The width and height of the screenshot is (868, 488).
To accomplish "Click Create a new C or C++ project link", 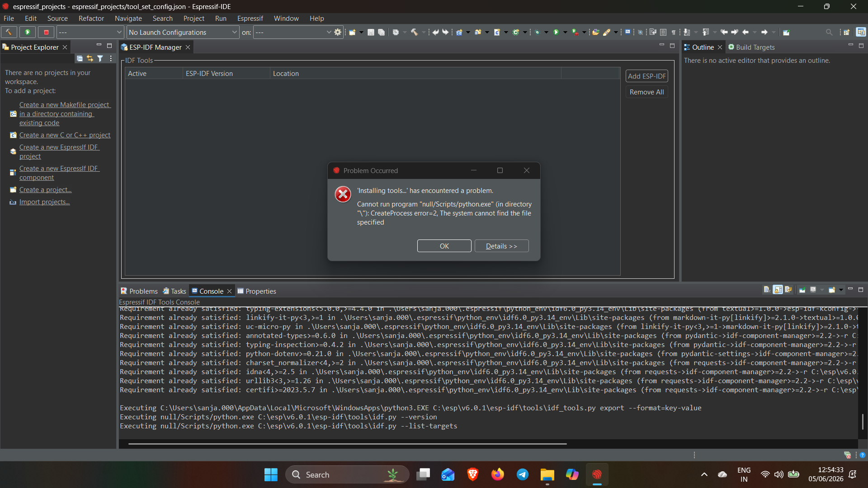I will click(x=65, y=135).
